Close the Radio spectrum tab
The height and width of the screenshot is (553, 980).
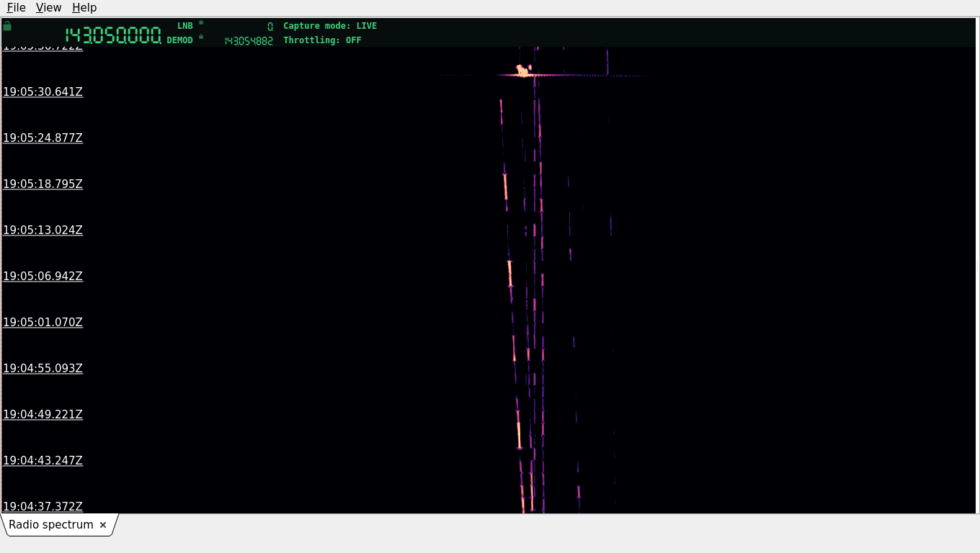point(103,525)
